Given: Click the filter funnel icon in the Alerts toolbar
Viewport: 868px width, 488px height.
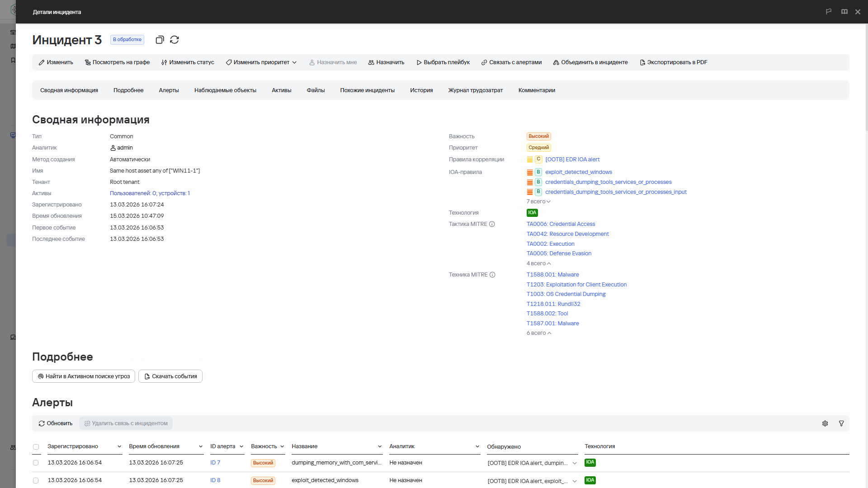Looking at the screenshot, I should pyautogui.click(x=841, y=423).
